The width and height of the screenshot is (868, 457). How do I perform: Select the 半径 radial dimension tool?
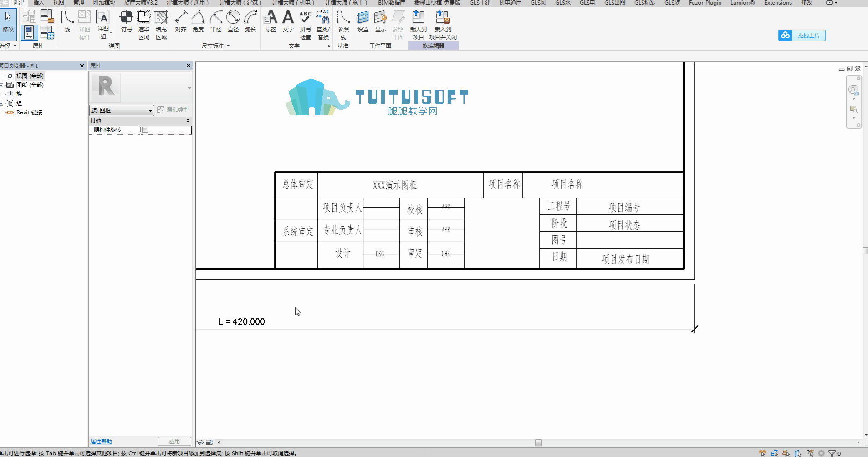pyautogui.click(x=216, y=22)
